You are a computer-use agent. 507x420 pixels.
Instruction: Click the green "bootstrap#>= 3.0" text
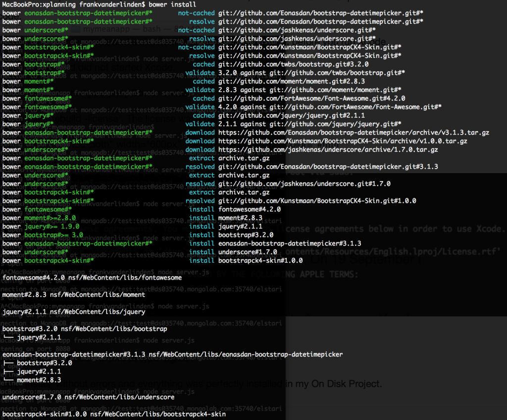(x=53, y=235)
